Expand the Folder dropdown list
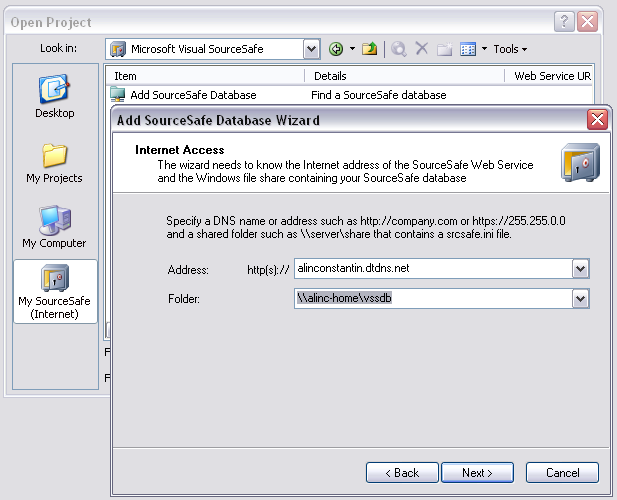617x500 pixels. click(x=580, y=299)
